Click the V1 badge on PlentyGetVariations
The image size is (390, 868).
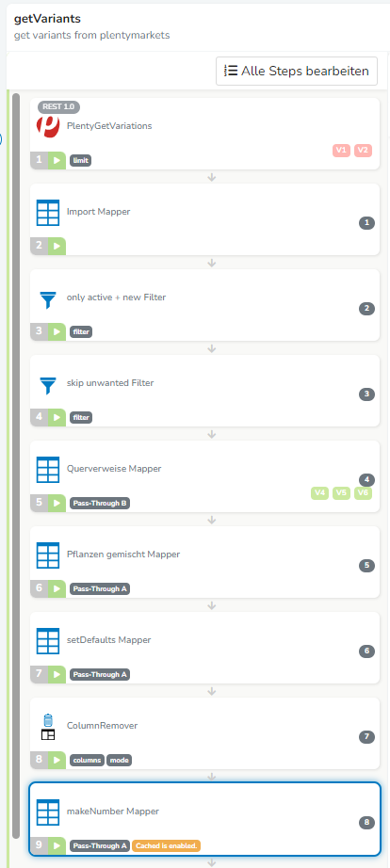tap(341, 150)
